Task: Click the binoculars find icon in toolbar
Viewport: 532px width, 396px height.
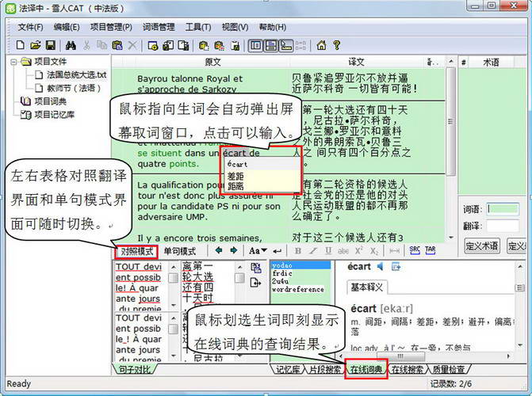Action: 71,45
